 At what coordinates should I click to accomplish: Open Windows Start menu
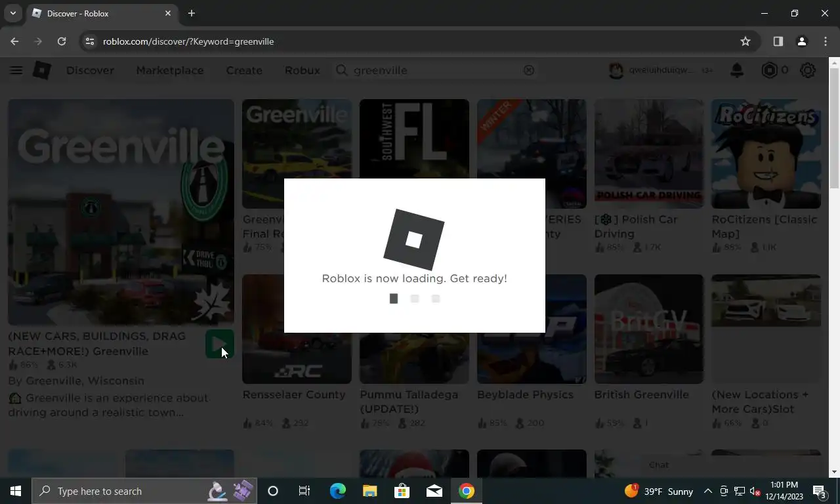pos(16,491)
